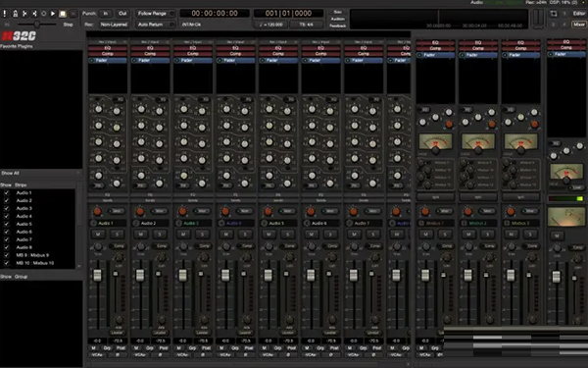This screenshot has width=588, height=368.
Task: Mute the Audio 3 channel
Action: click(x=183, y=235)
